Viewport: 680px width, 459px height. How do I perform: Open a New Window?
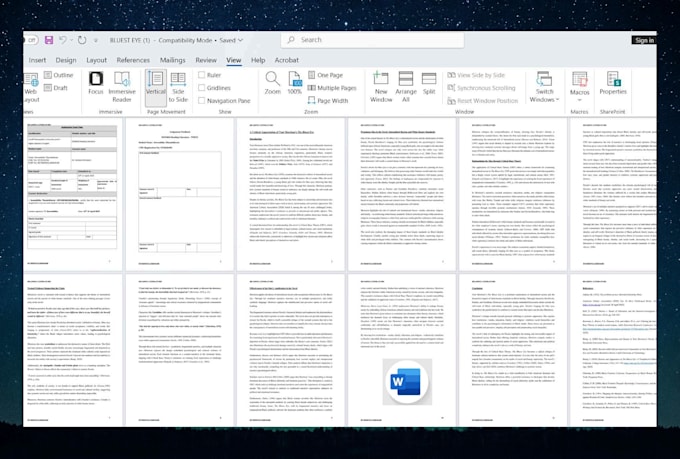[381, 87]
